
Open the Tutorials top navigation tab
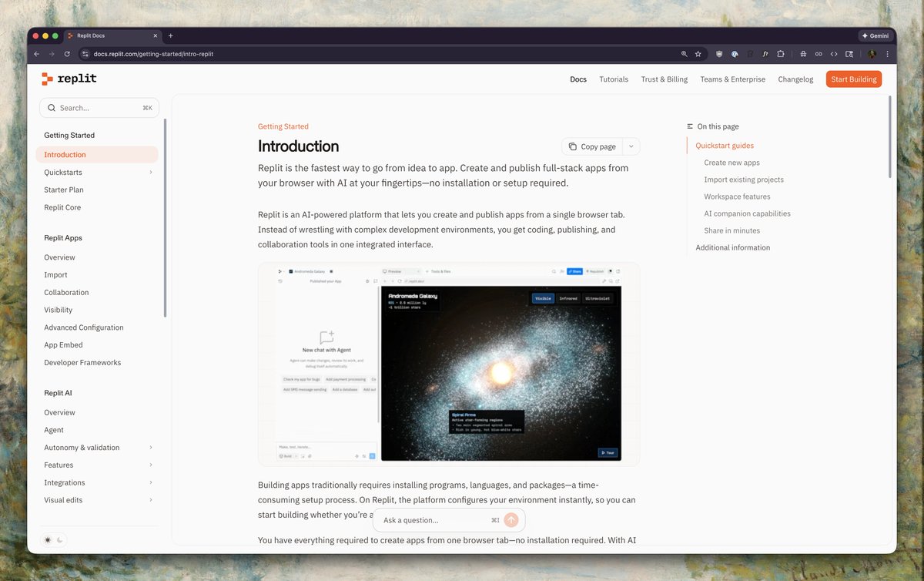614,79
